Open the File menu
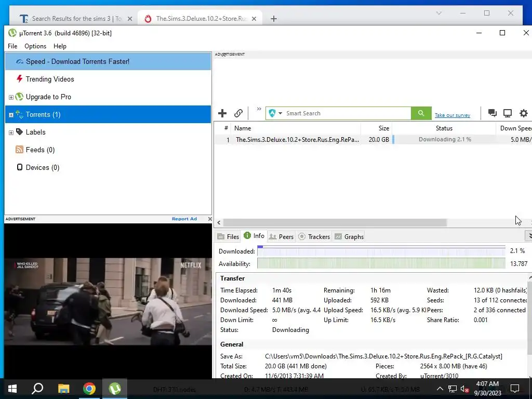The height and width of the screenshot is (399, 532). [x=12, y=46]
